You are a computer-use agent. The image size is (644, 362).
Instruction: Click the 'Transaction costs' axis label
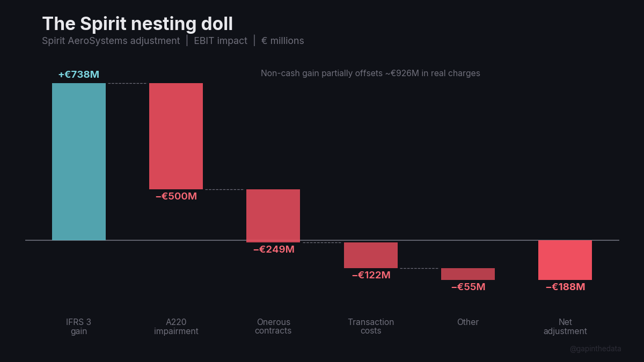[371, 327]
